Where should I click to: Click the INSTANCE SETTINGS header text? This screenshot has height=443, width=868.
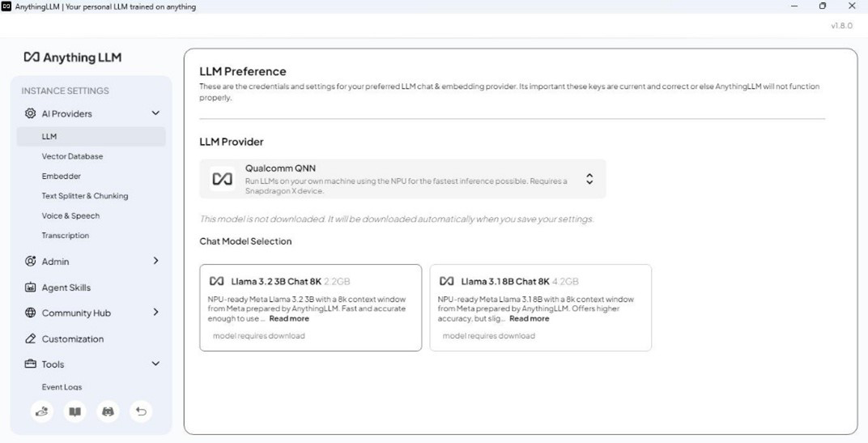(66, 91)
